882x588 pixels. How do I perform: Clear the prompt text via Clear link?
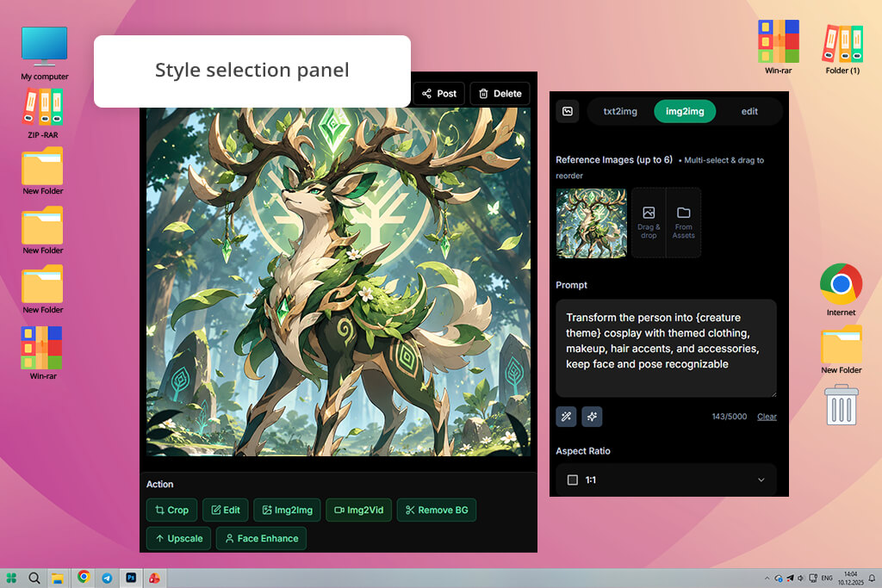click(767, 417)
